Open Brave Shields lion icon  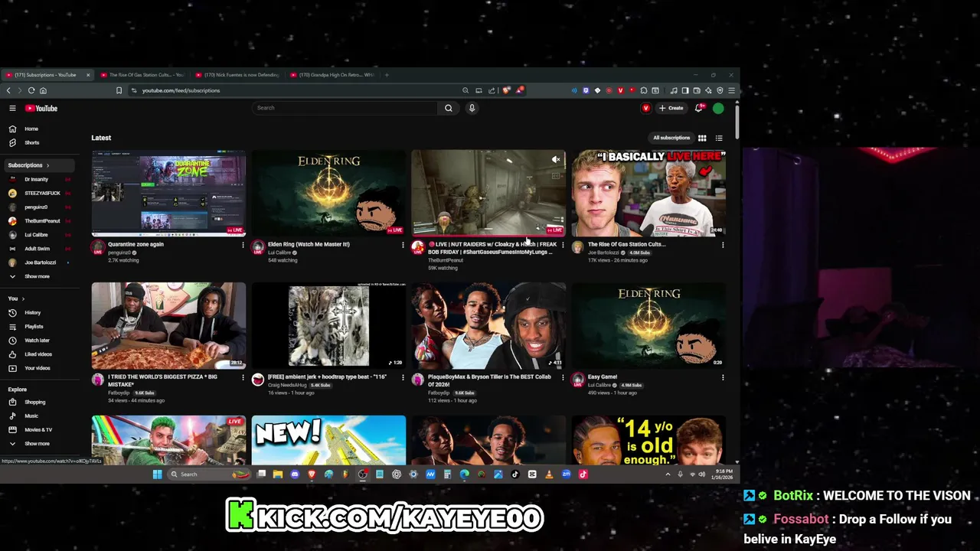[506, 90]
